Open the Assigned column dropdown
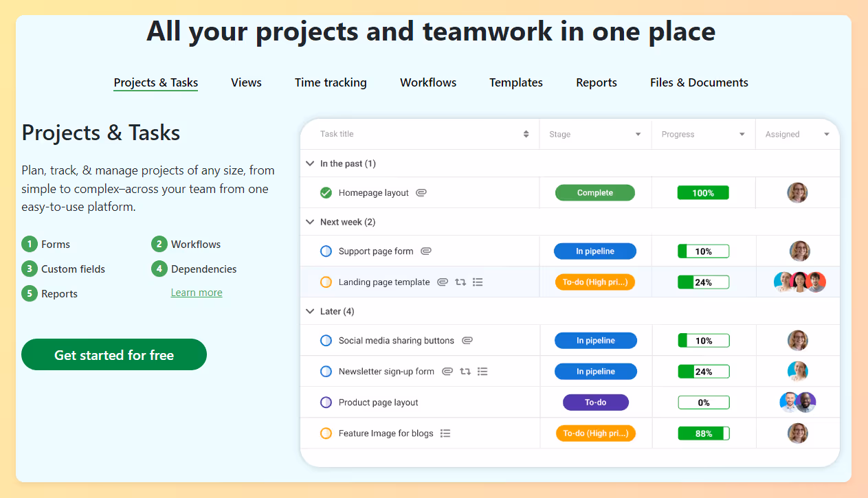 (x=827, y=135)
